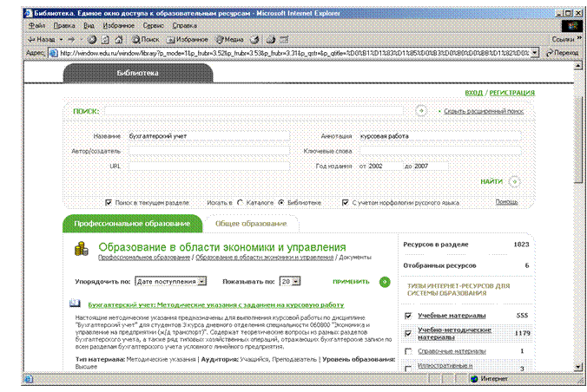Click the URL input field
Screen dimensions: 587x392
point(209,166)
